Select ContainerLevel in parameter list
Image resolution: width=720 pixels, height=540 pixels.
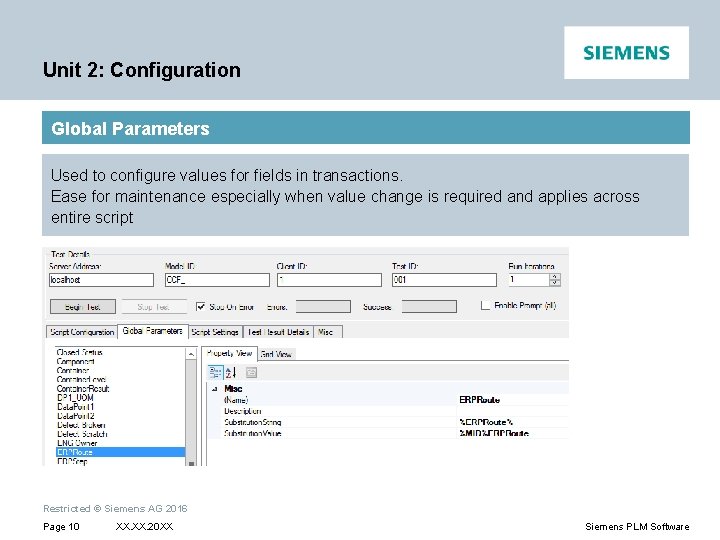[x=81, y=379]
